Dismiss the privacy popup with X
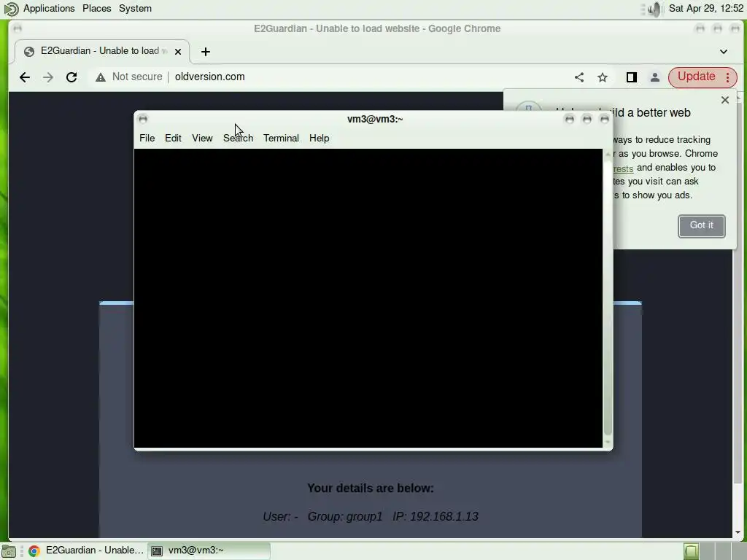 (725, 100)
